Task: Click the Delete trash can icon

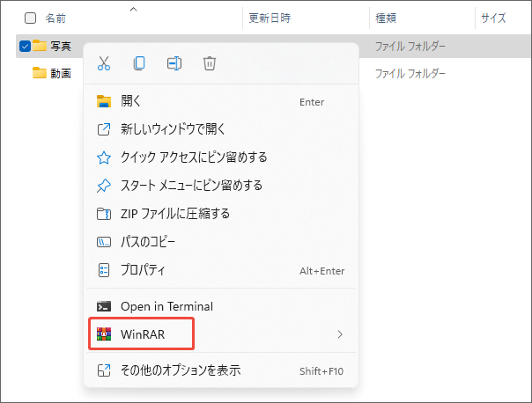Action: 210,63
